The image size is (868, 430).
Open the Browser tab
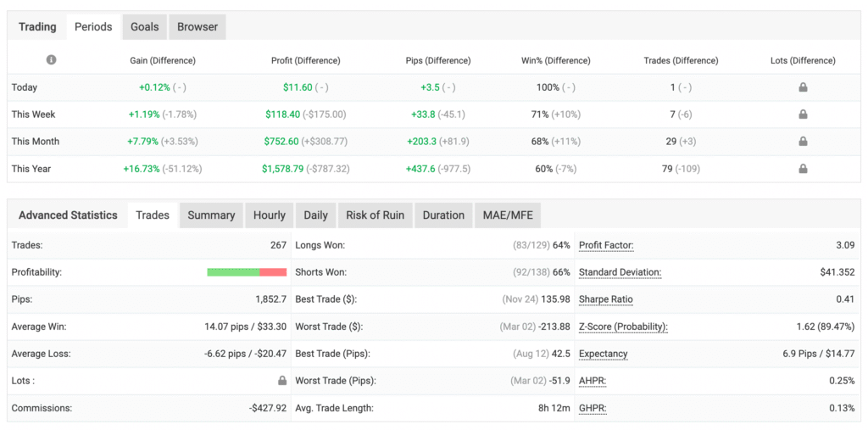point(198,27)
